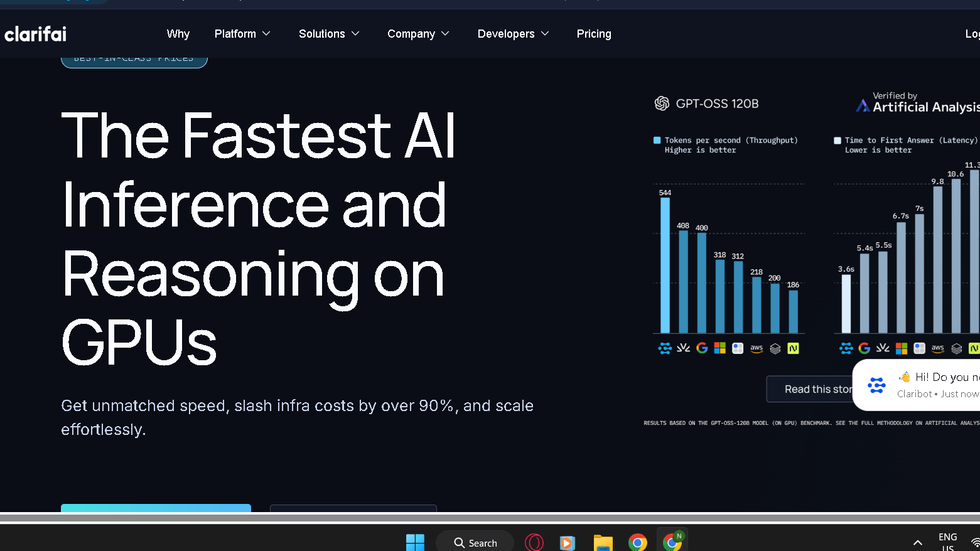
Task: Click the OpenAI GPT-OSS 120B logo
Action: click(x=662, y=104)
